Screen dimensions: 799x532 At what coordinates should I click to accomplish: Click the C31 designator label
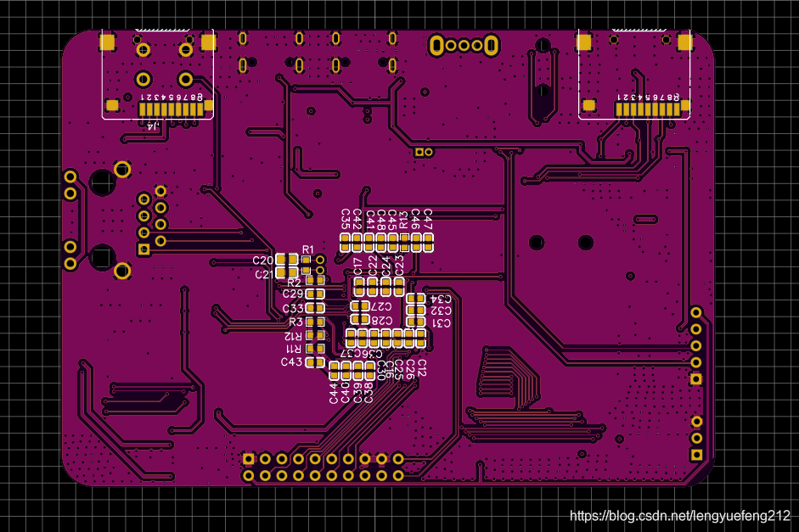442,323
